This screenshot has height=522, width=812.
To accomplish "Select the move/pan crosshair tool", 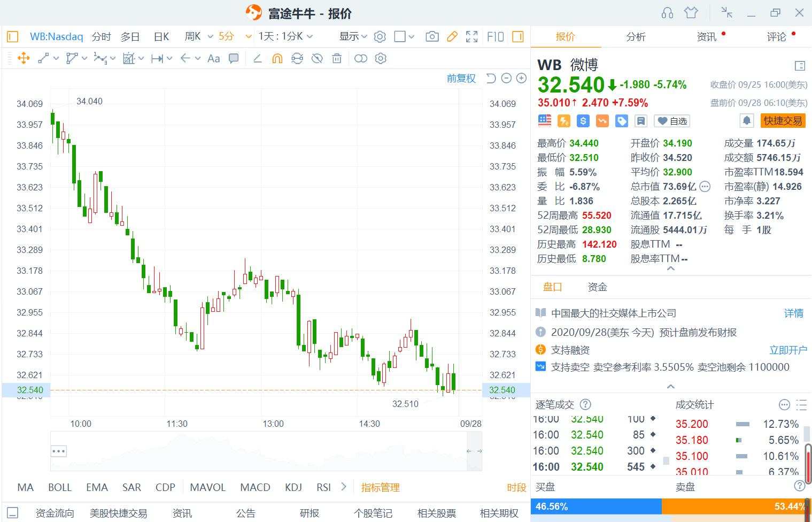I will [24, 58].
